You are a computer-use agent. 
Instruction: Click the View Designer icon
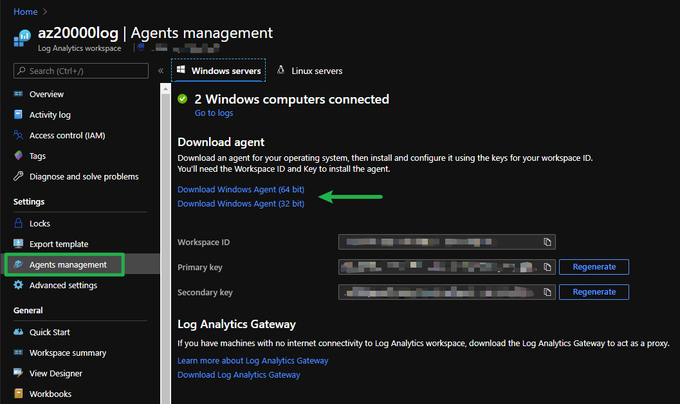pyautogui.click(x=18, y=373)
